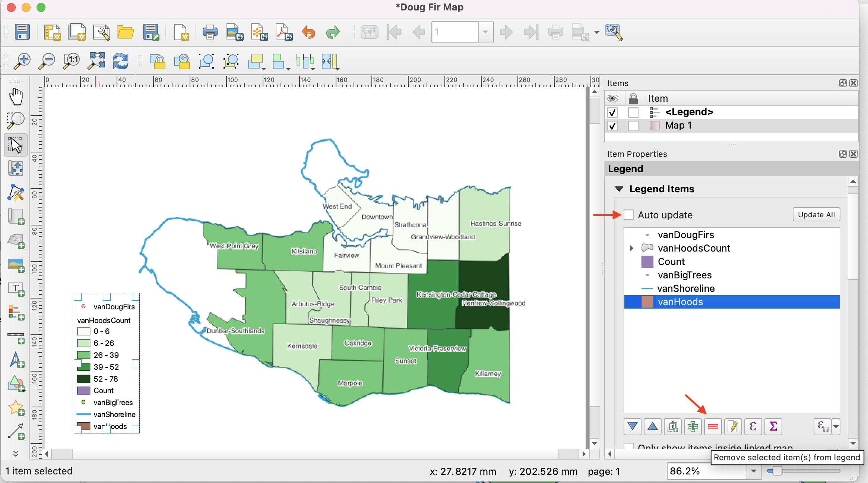Click the Undo arrow icon
Screen dimensions: 868x483
pos(308,32)
